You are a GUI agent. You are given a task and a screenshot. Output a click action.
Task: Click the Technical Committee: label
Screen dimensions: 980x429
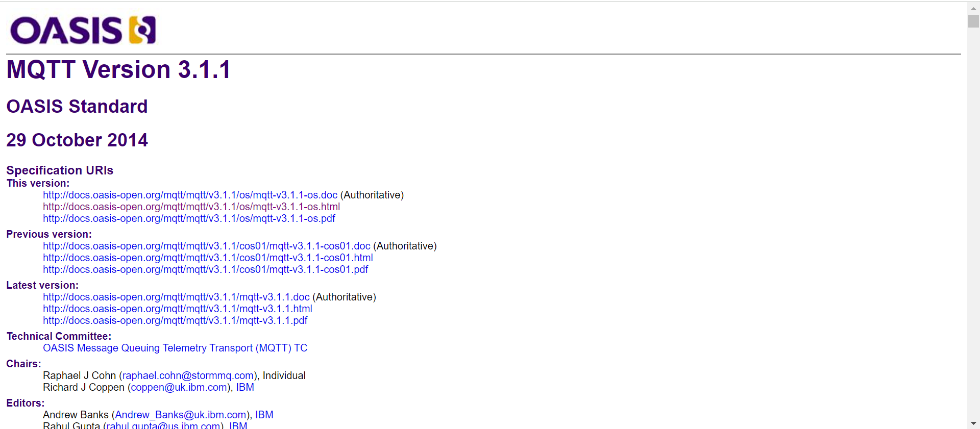click(x=59, y=336)
